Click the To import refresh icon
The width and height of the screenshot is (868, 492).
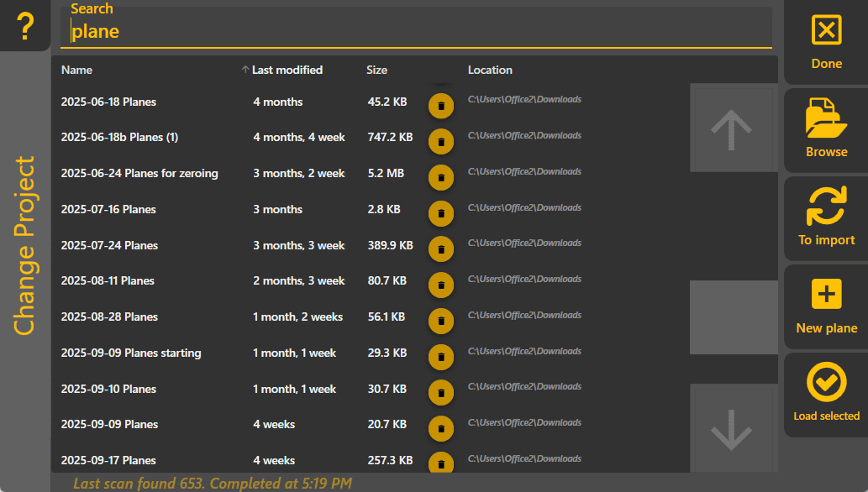(826, 217)
